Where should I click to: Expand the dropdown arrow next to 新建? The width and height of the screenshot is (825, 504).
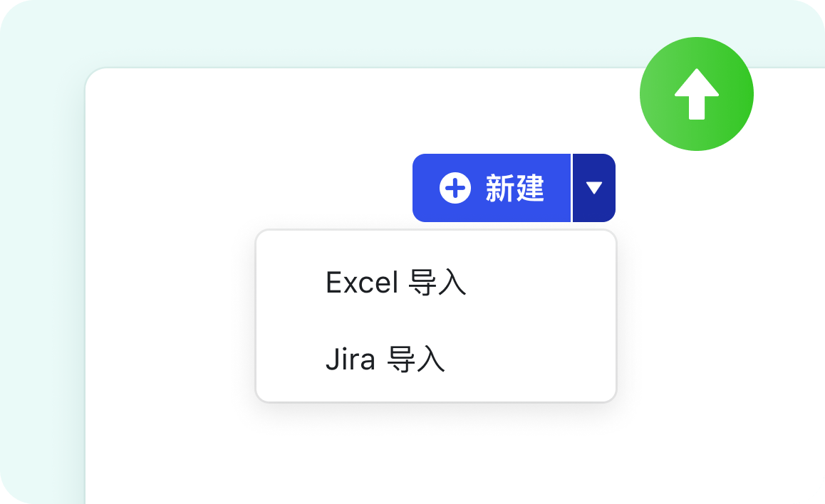point(594,188)
